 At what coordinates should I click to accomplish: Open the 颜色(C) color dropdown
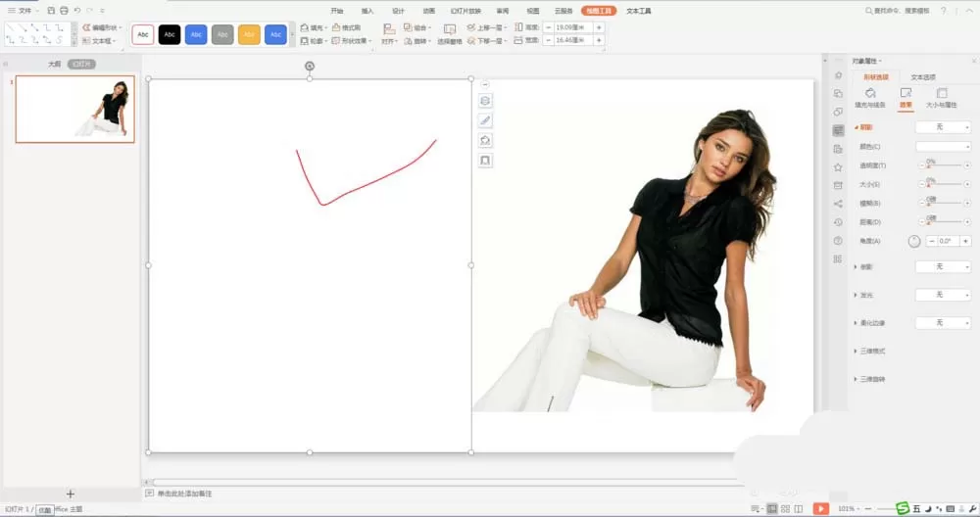point(943,147)
